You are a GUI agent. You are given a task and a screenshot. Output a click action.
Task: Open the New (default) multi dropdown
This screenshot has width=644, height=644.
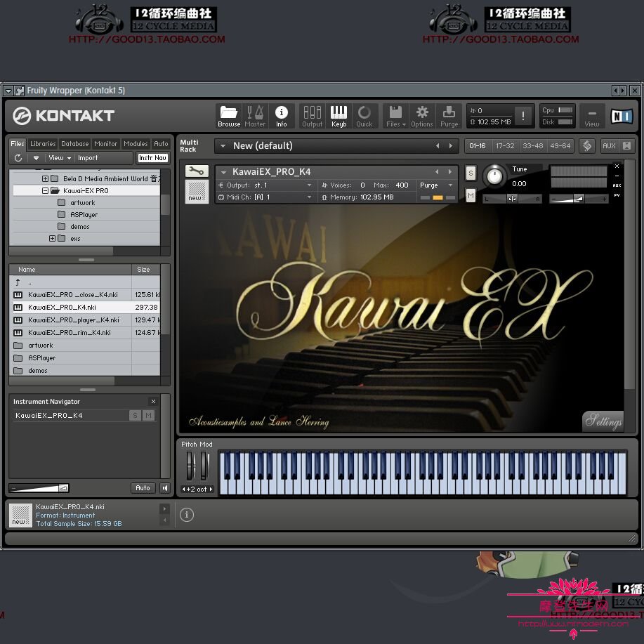224,146
